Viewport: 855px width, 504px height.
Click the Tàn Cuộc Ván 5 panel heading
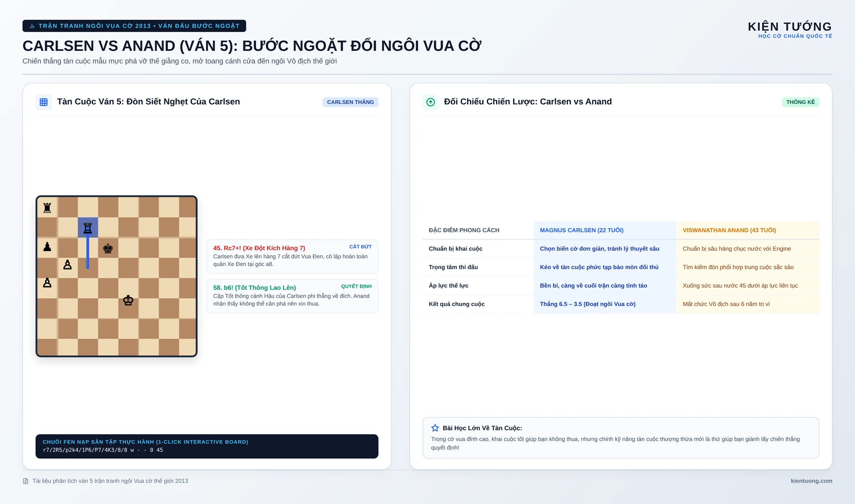(148, 102)
